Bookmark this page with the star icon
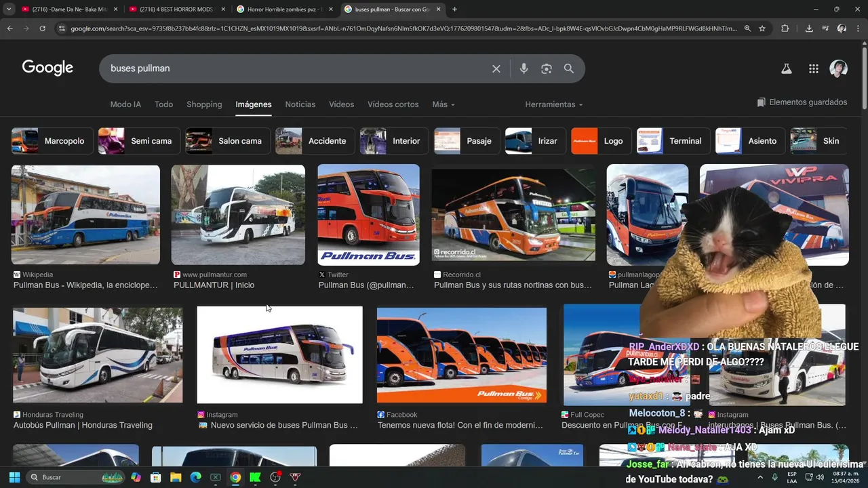 762,28
